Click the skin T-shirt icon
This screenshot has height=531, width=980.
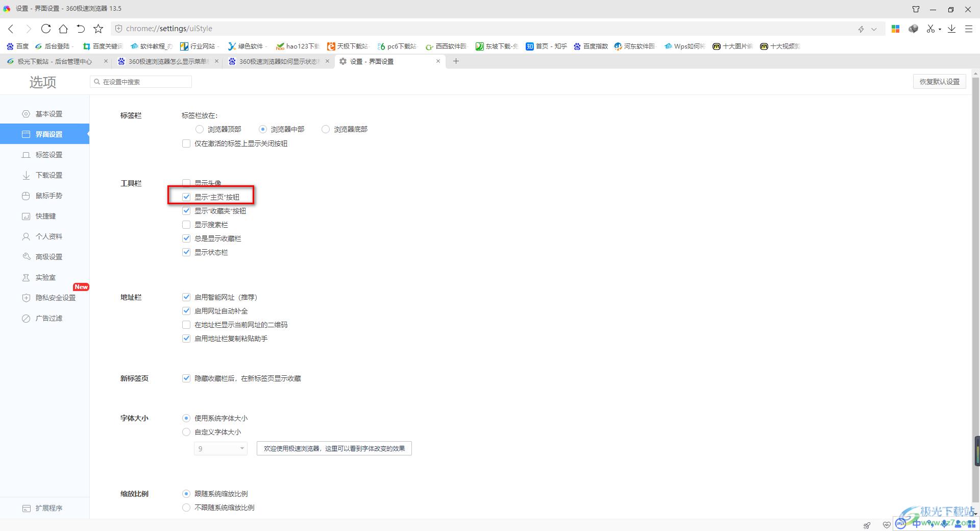916,9
